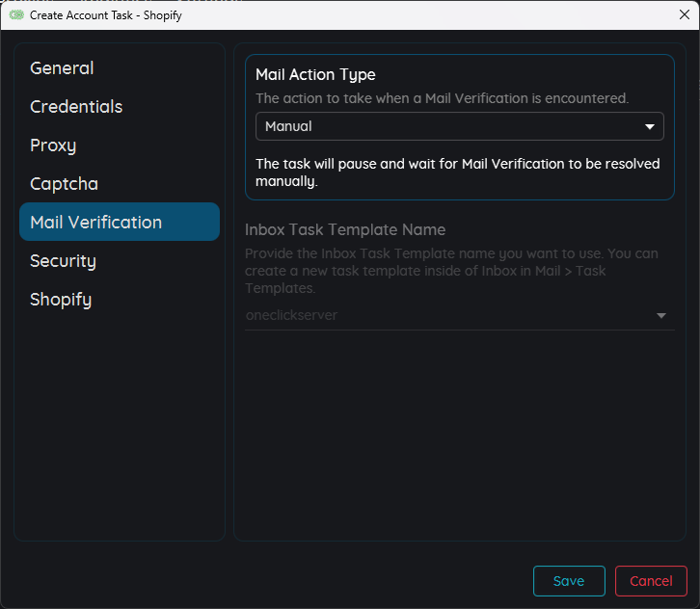700x609 pixels.
Task: Expand the Inbox Task Template dropdown arrow
Action: (661, 316)
